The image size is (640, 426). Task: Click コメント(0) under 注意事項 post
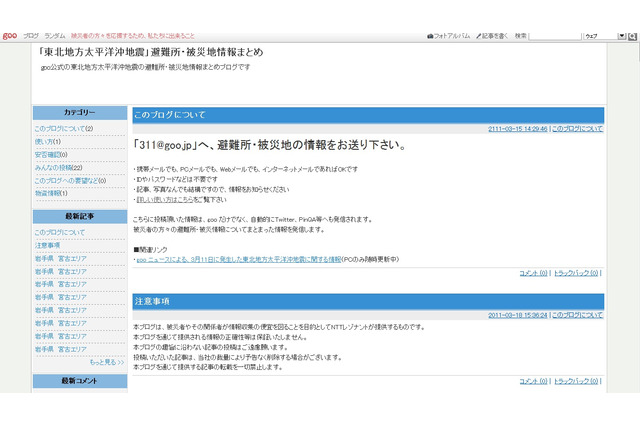tap(533, 381)
